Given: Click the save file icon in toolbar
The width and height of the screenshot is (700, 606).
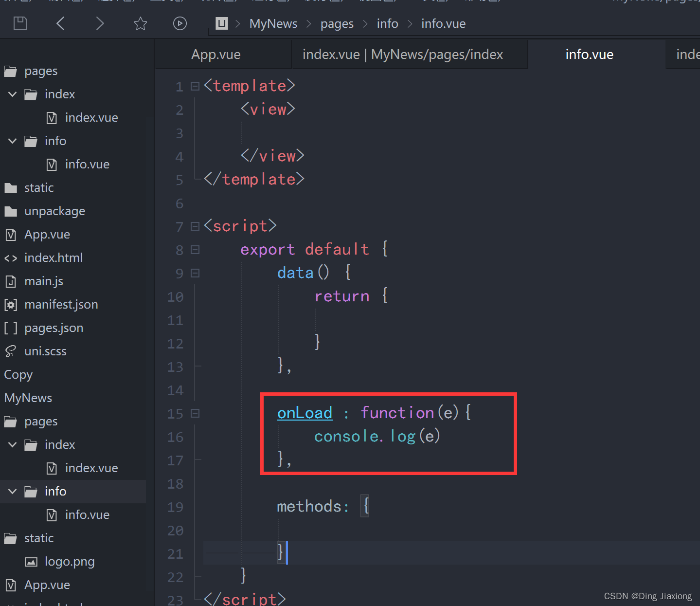Looking at the screenshot, I should (x=20, y=23).
